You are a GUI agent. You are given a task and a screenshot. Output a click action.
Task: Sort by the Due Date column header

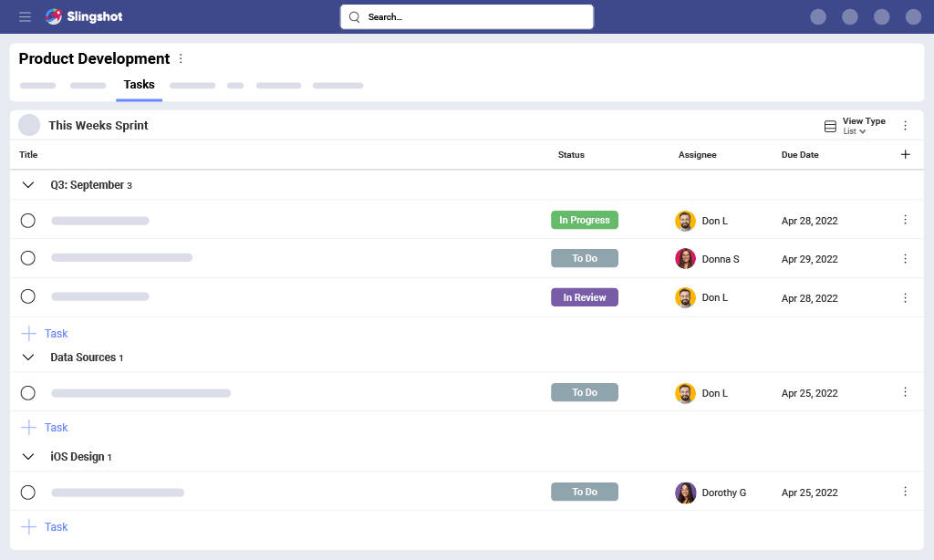(x=800, y=155)
